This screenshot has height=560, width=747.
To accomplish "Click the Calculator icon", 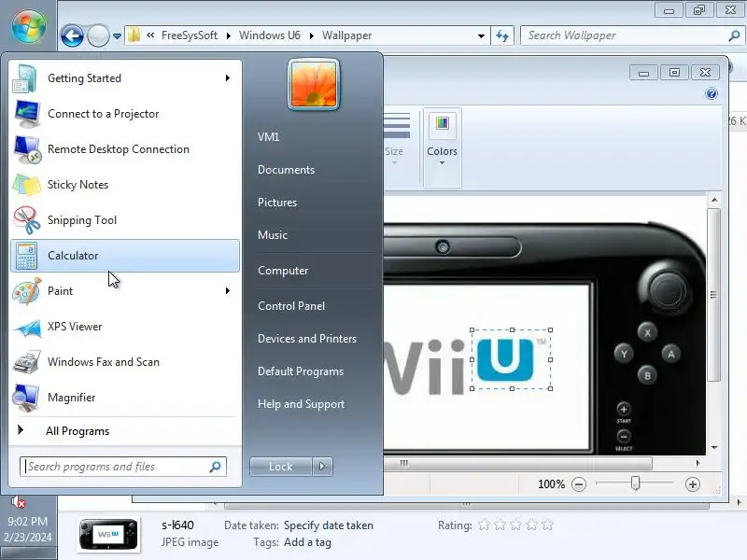I will [x=26, y=256].
